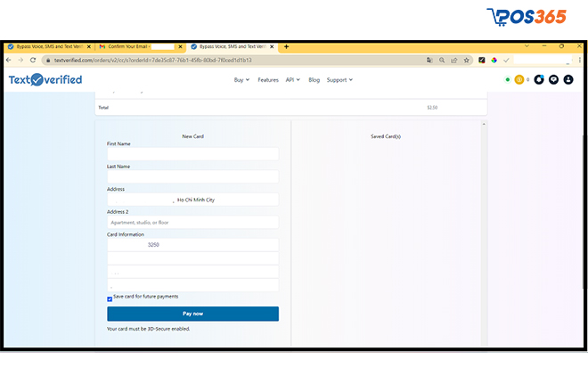Expand the API dropdown menu

coord(292,79)
